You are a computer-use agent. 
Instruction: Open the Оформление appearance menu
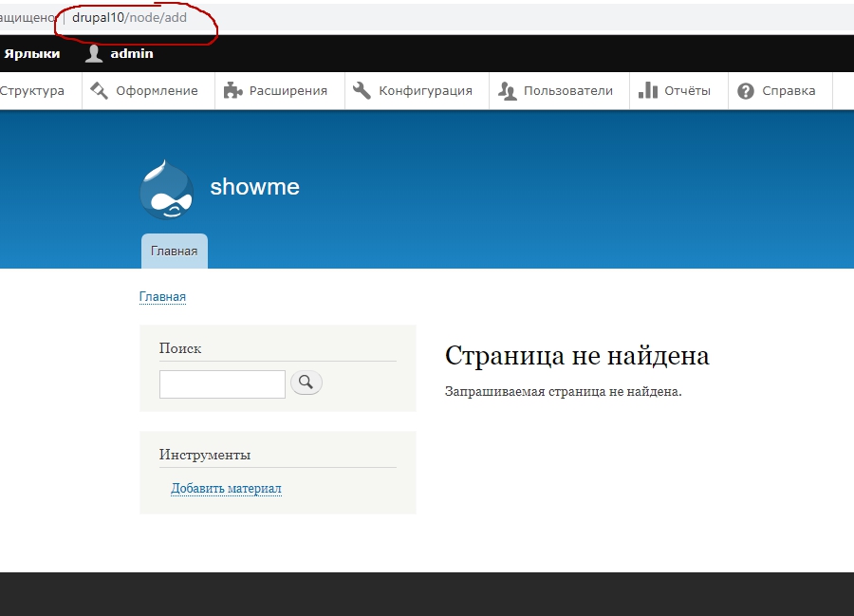[157, 91]
